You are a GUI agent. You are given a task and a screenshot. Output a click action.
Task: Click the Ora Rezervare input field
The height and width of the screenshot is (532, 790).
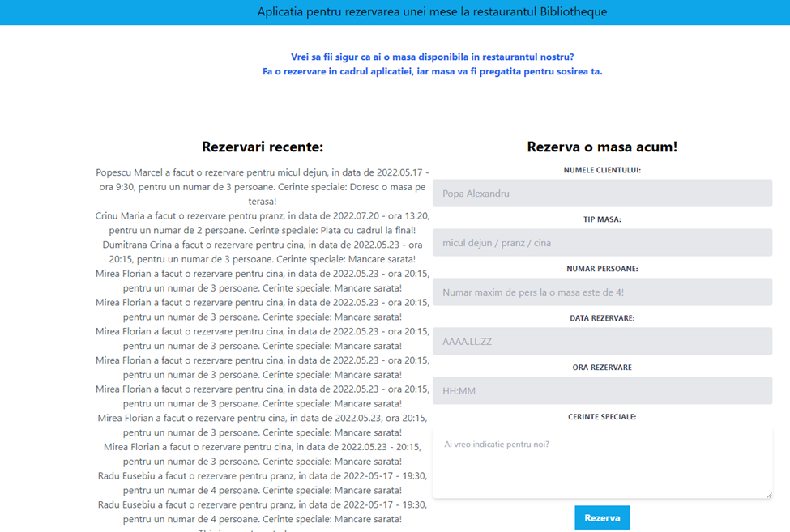coord(602,390)
